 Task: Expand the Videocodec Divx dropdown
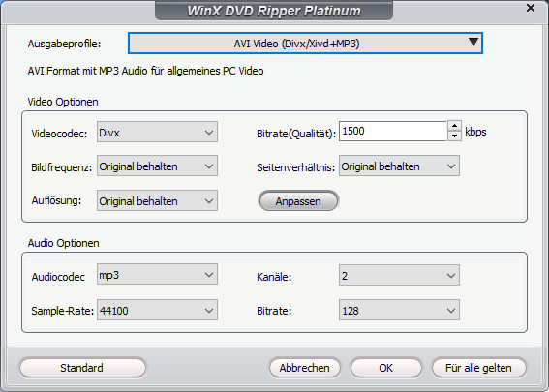pos(157,132)
